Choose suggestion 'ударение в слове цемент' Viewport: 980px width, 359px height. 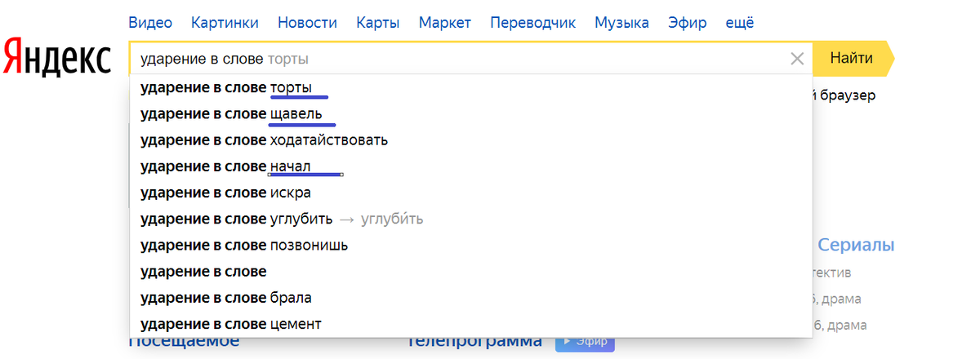[471, 324]
